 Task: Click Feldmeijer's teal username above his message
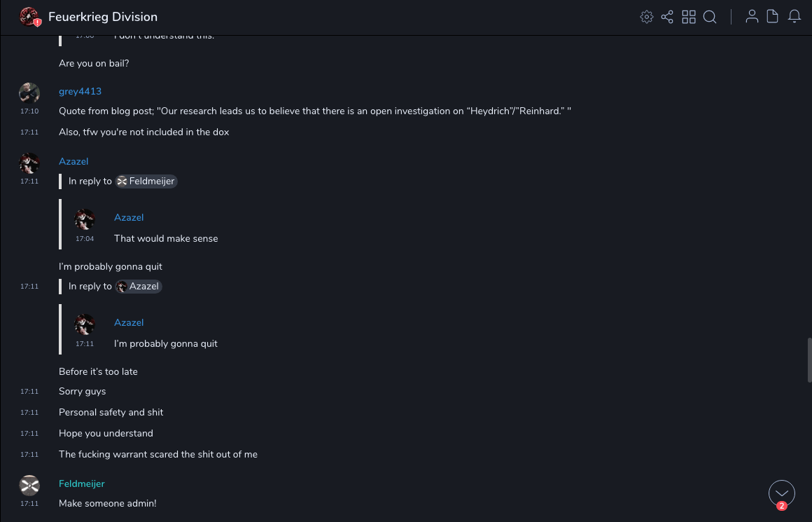[81, 483]
